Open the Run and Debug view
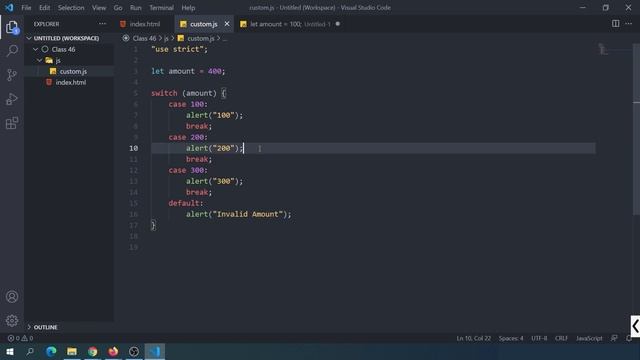This screenshot has width=640, height=360. [x=12, y=99]
